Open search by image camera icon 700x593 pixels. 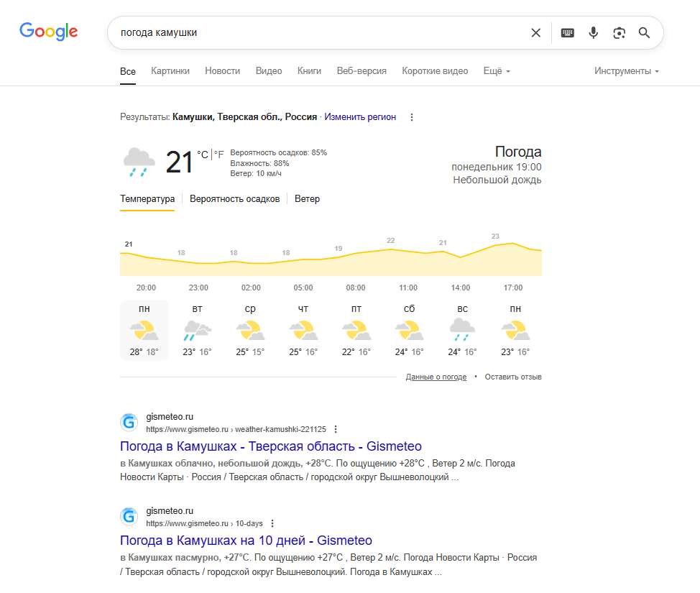coord(620,32)
